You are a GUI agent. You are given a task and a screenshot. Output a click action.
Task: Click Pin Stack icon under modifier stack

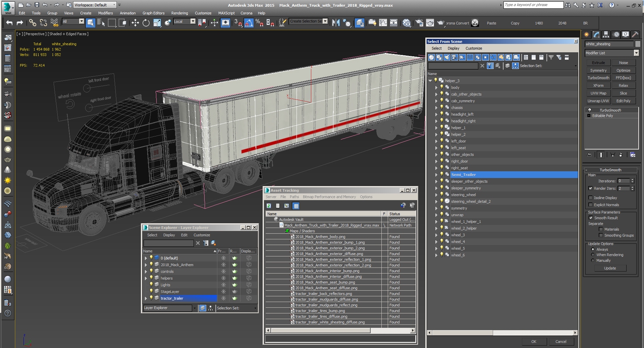[x=589, y=154]
